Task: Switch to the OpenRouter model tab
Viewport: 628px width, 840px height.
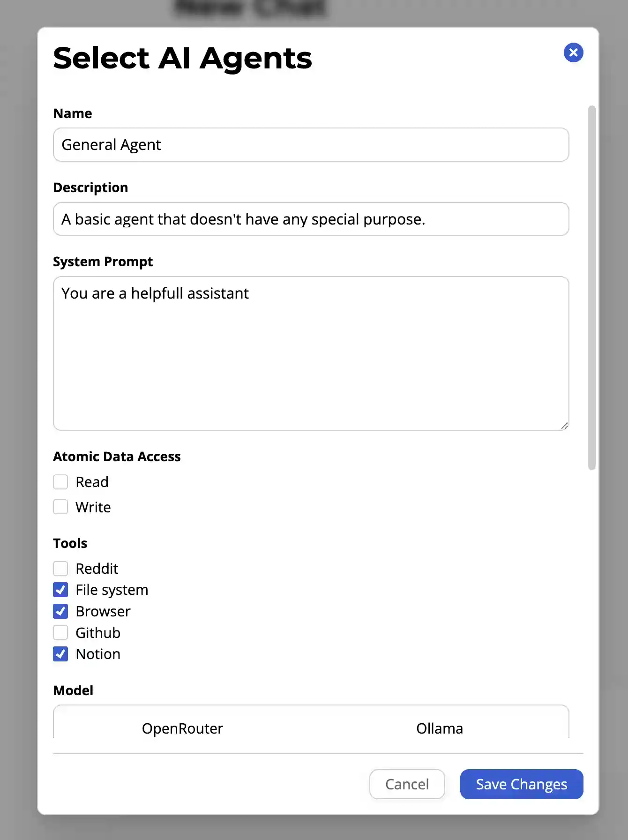Action: 182,728
